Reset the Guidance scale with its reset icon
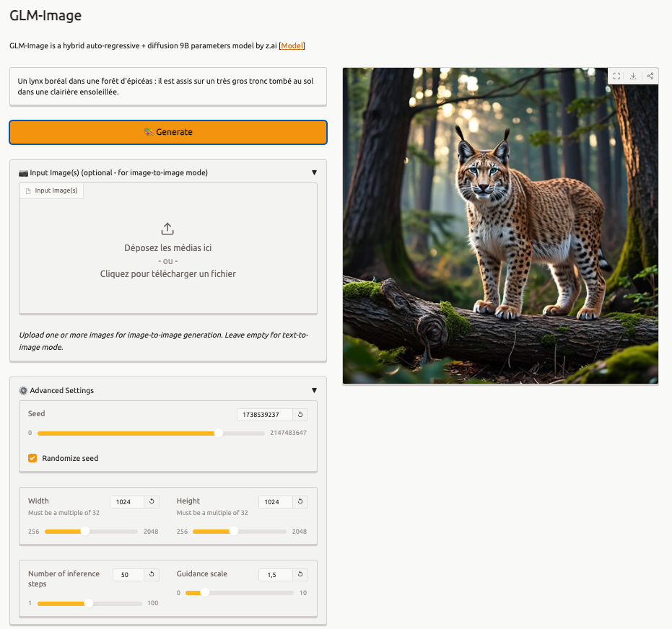 [x=300, y=575]
